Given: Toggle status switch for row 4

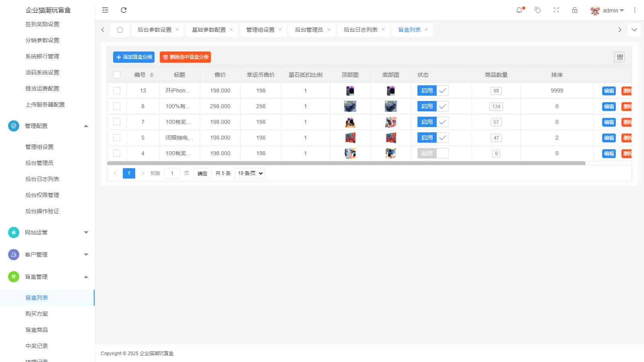Looking at the screenshot, I should [433, 153].
